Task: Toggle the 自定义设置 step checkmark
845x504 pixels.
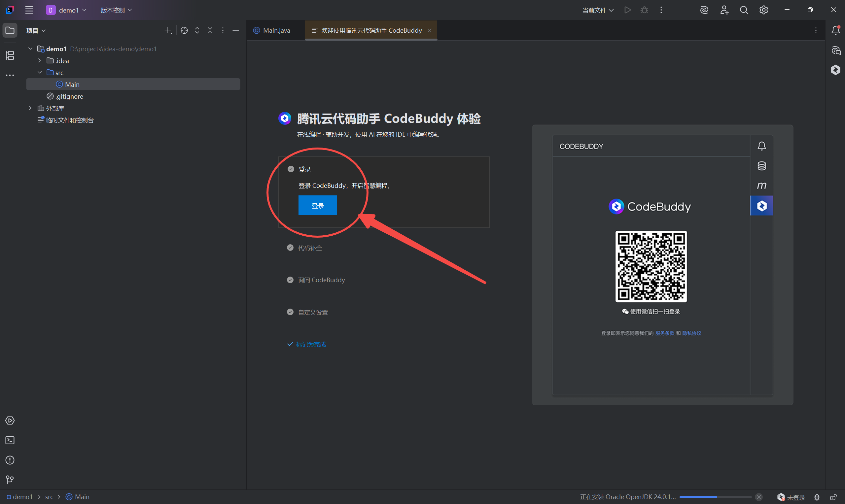Action: point(290,312)
